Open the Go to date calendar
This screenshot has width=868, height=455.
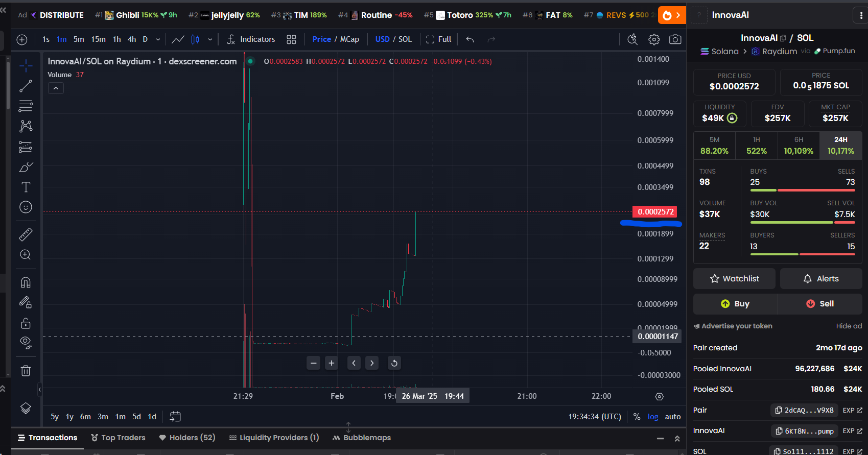pyautogui.click(x=175, y=417)
